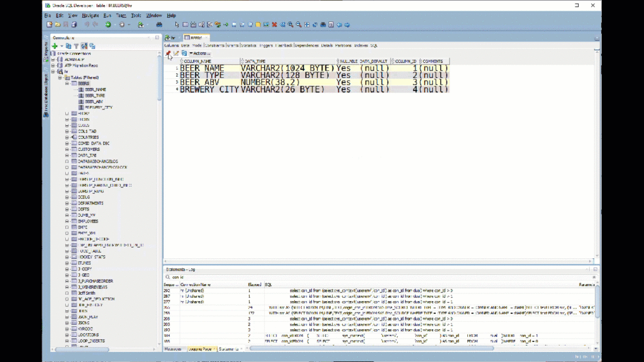This screenshot has width=644, height=362.
Task: Click the log horizontal scrollbar
Action: coord(372,348)
